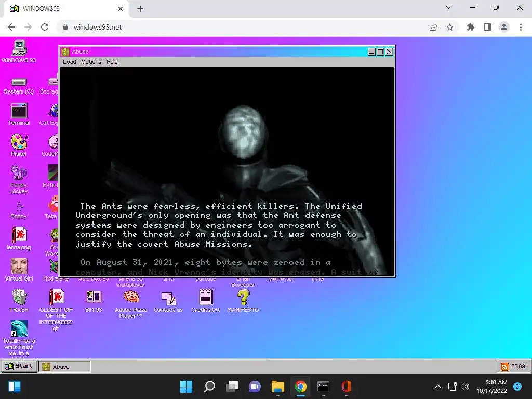Launch the SIM 93 icon
Viewport: 532px width, 399px height.
(94, 301)
